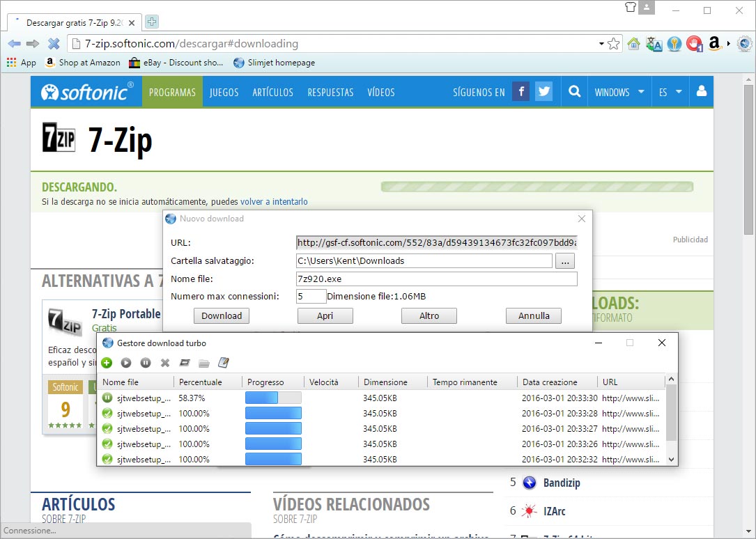
Task: Click the Cartella salvataggio path field
Action: [x=424, y=261]
